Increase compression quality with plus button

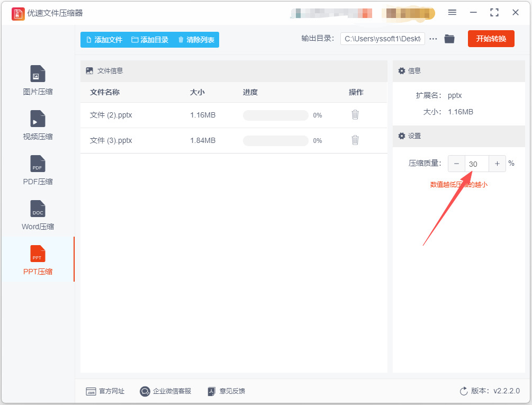click(x=497, y=164)
